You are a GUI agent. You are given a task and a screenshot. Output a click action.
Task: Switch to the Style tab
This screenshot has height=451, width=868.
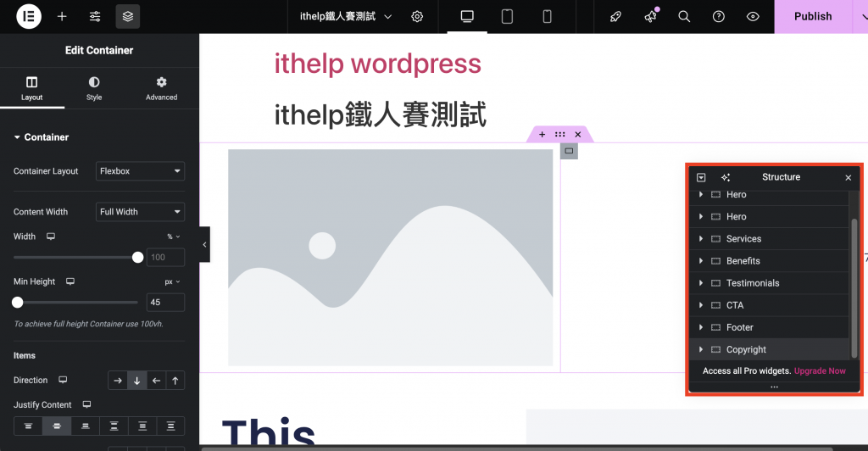tap(94, 88)
